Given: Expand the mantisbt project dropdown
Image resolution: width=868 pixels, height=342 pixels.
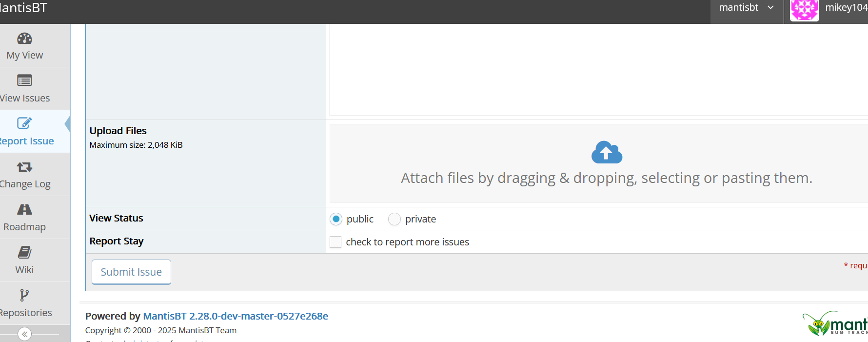Looking at the screenshot, I should click(x=746, y=8).
